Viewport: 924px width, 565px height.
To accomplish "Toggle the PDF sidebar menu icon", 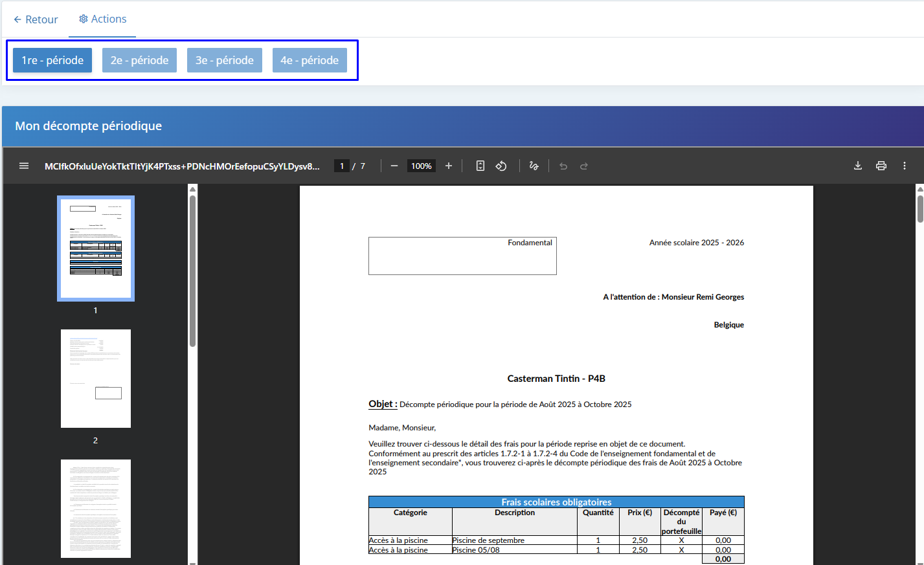I will tap(24, 166).
